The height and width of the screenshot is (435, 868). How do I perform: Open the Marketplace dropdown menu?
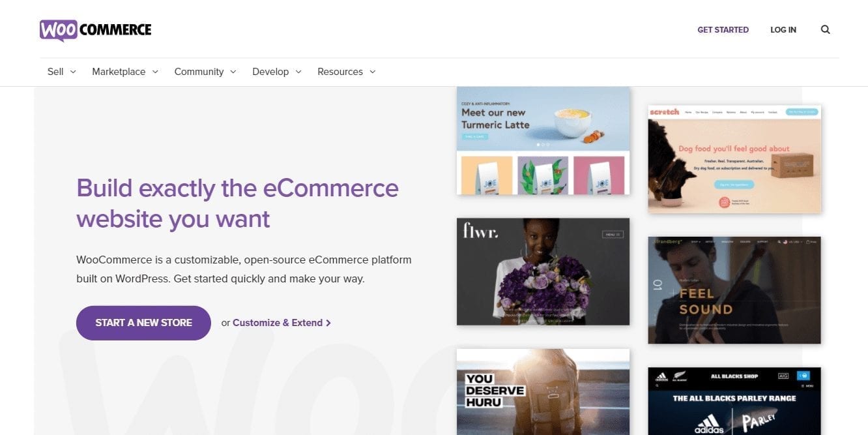[154, 72]
